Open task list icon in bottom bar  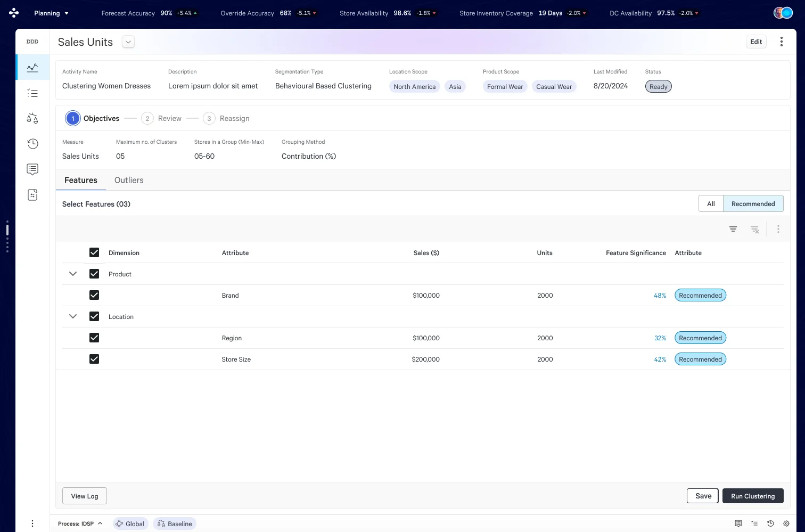tap(754, 523)
